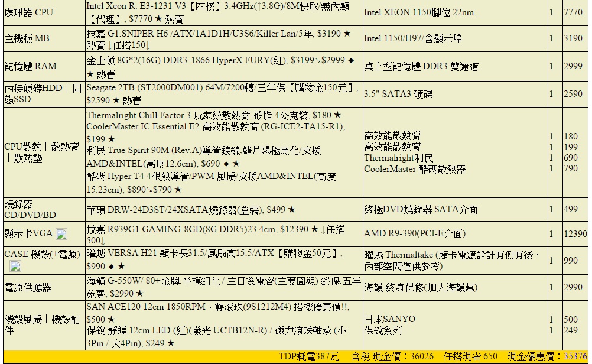This screenshot has width=592, height=364.
Task: Click the Thermalright Chill Factor 3 item line
Action: (214, 115)
